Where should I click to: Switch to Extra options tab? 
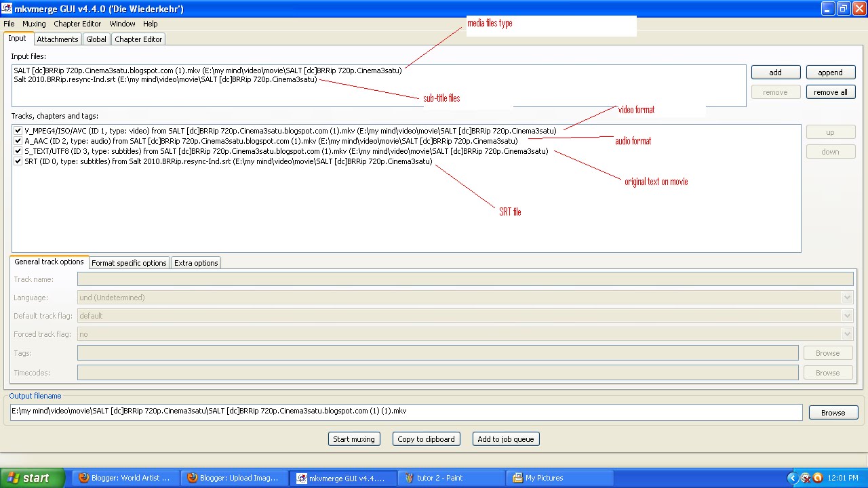click(x=196, y=263)
